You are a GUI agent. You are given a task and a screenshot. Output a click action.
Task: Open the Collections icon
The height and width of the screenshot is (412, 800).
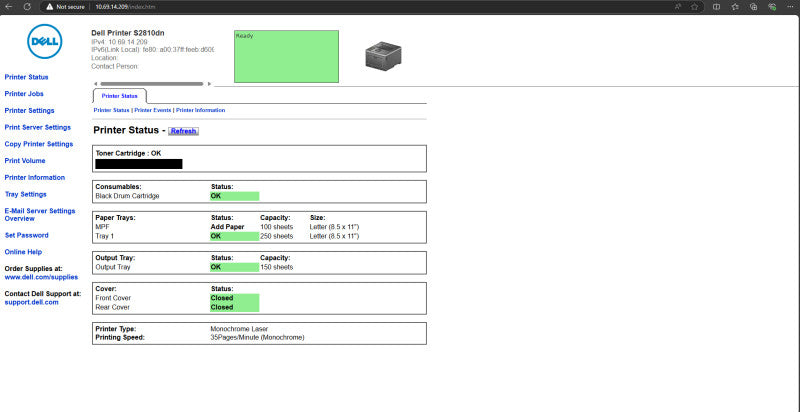[753, 7]
